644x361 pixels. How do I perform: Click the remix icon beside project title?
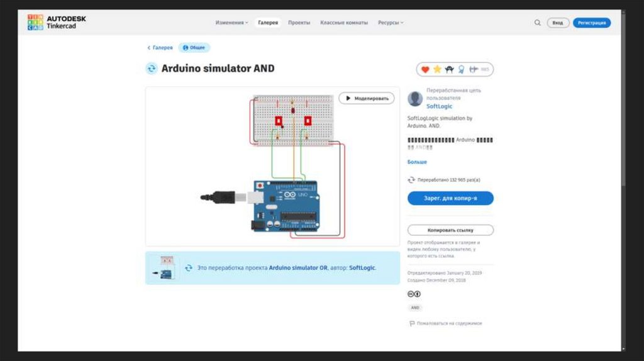(152, 68)
